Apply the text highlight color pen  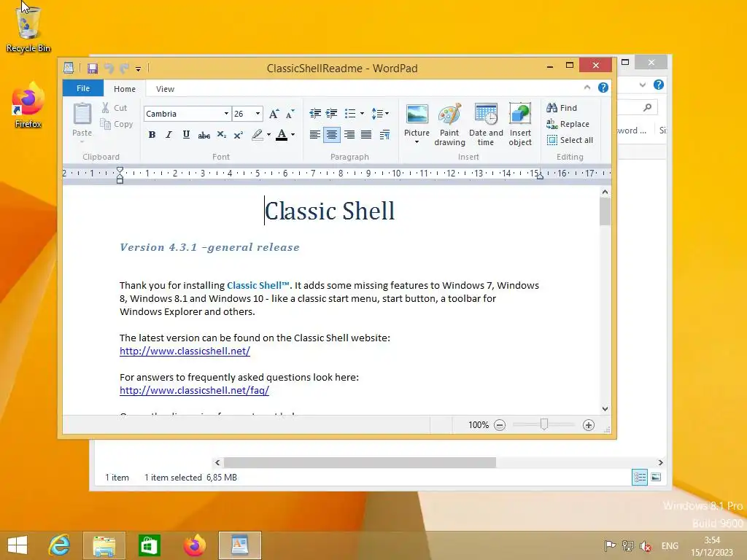pos(258,135)
